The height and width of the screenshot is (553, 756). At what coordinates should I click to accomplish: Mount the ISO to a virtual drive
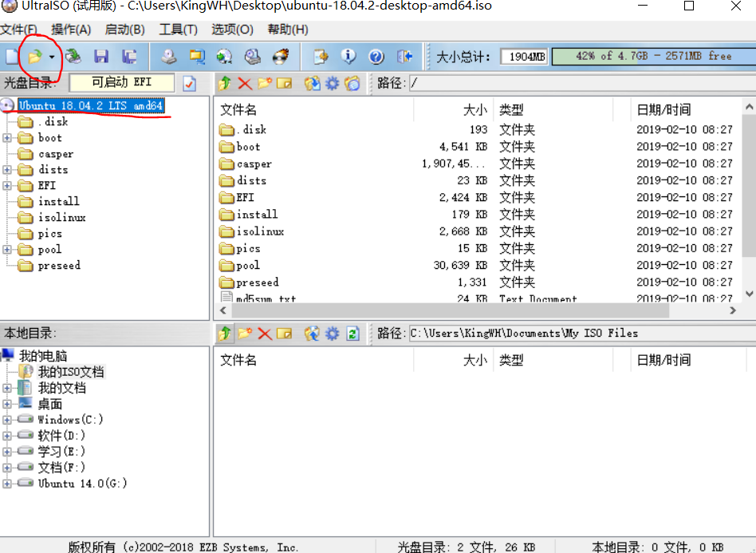point(225,57)
